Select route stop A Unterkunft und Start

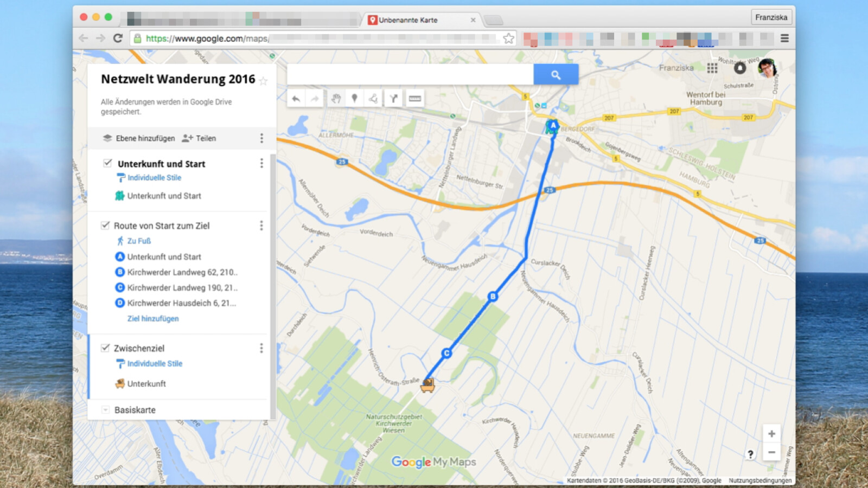pos(164,256)
